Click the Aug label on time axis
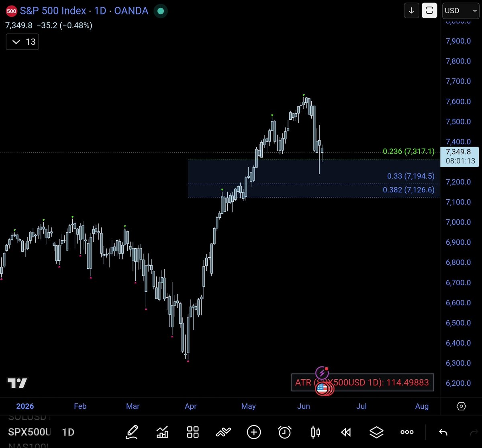This screenshot has height=448, width=482. [422, 406]
